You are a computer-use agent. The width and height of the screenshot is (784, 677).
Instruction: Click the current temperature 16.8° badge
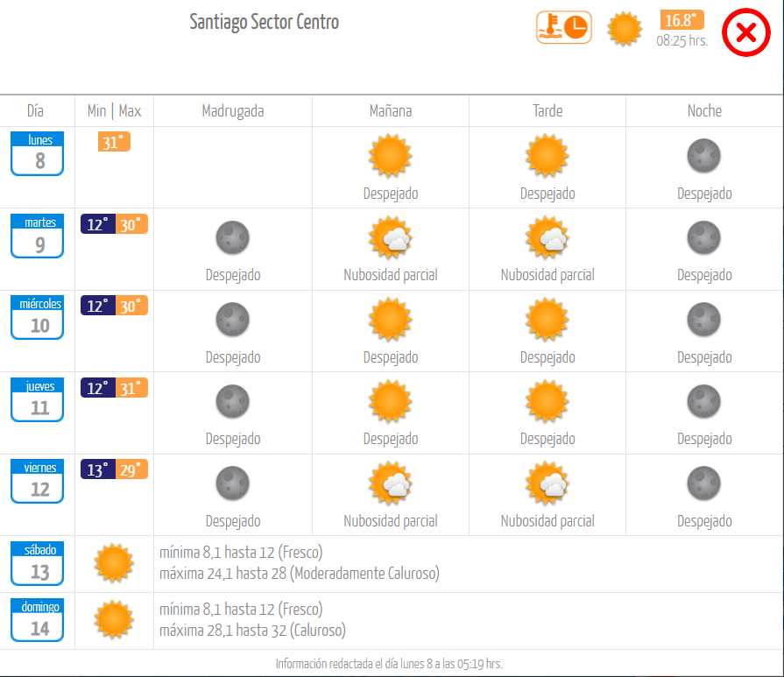coord(682,20)
